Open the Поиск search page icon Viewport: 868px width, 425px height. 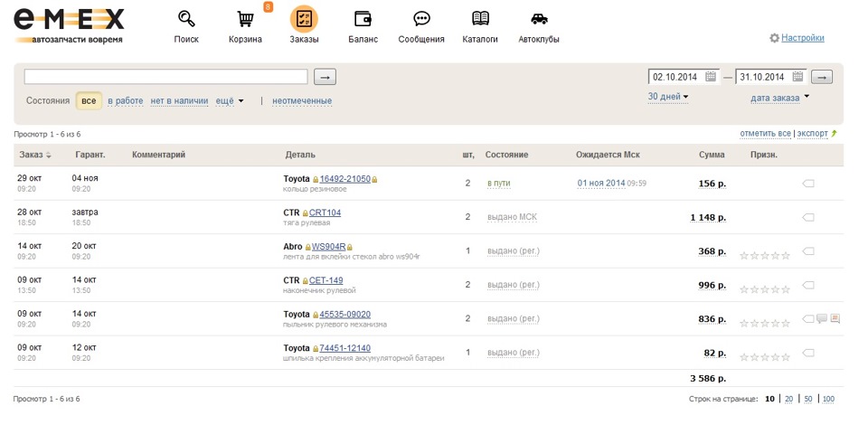click(x=186, y=20)
